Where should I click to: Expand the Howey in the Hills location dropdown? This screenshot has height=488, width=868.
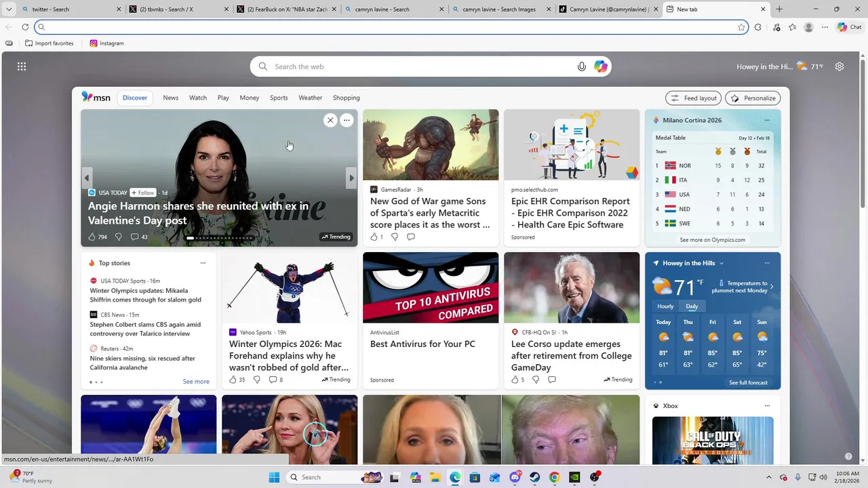point(721,263)
